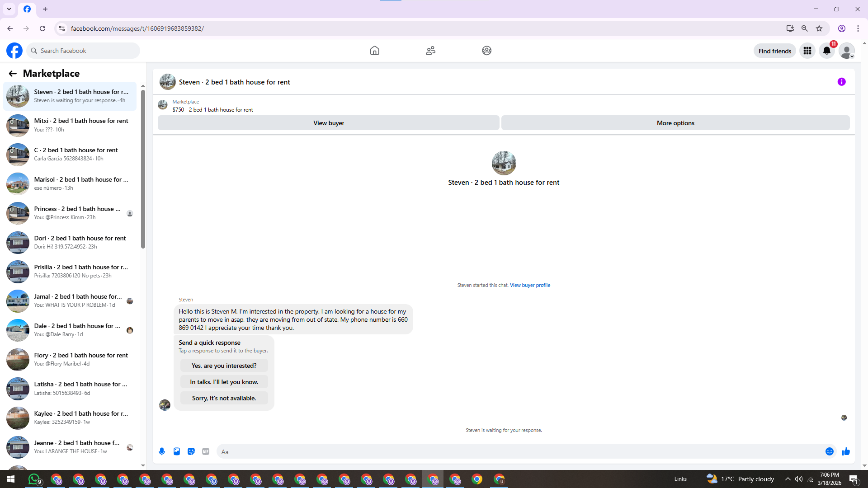This screenshot has height=488, width=868.
Task: Click the voice clip microphone icon
Action: [x=162, y=451]
